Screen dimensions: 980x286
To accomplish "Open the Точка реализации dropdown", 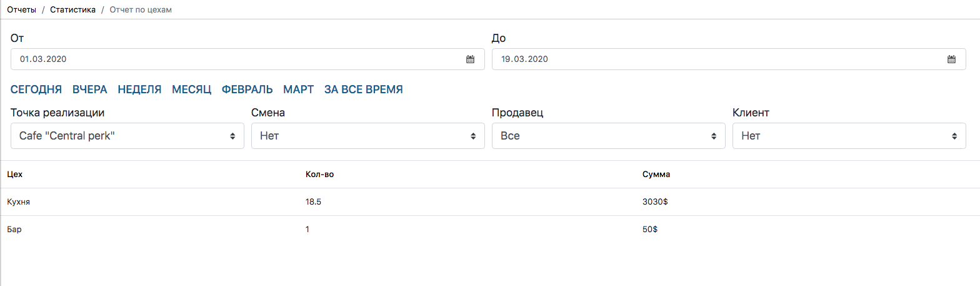I will click(x=127, y=136).
